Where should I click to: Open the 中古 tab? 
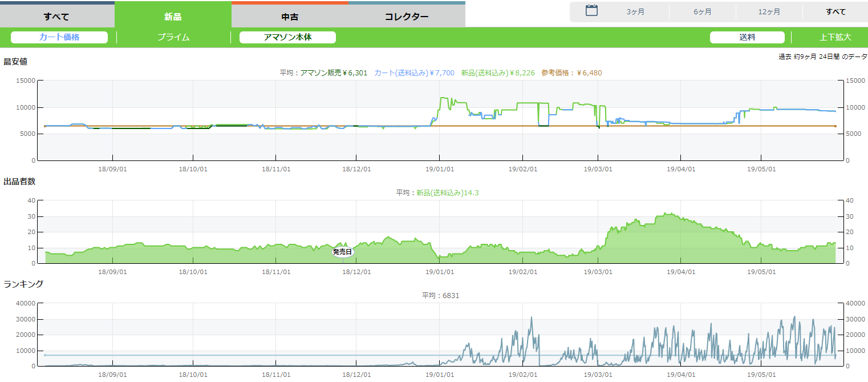(290, 16)
